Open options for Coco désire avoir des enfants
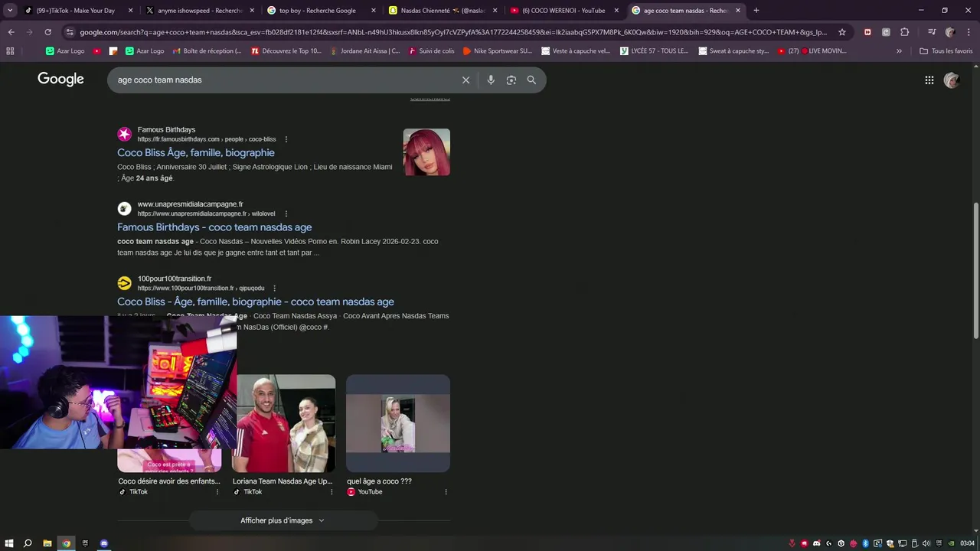Image resolution: width=980 pixels, height=551 pixels. pyautogui.click(x=217, y=492)
